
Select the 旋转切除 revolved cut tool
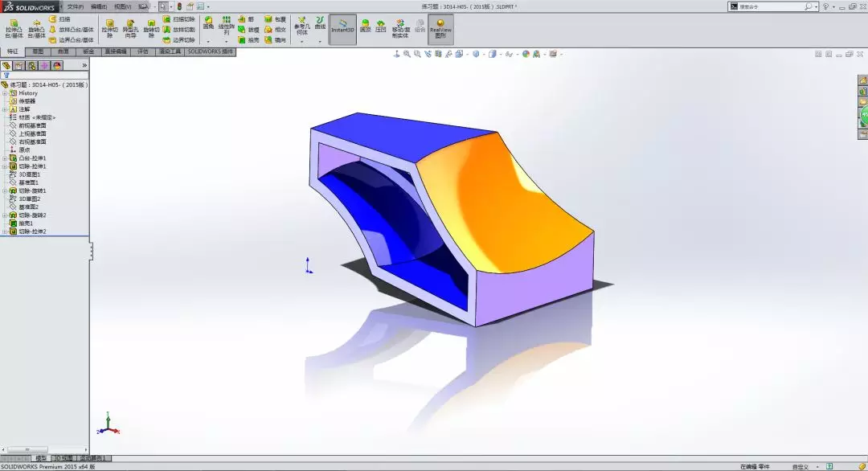pyautogui.click(x=151, y=29)
